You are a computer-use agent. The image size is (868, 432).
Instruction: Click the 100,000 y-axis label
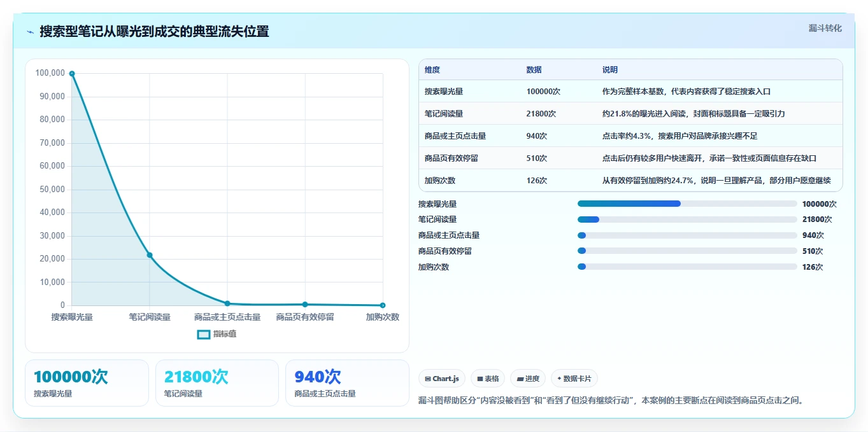[50, 73]
